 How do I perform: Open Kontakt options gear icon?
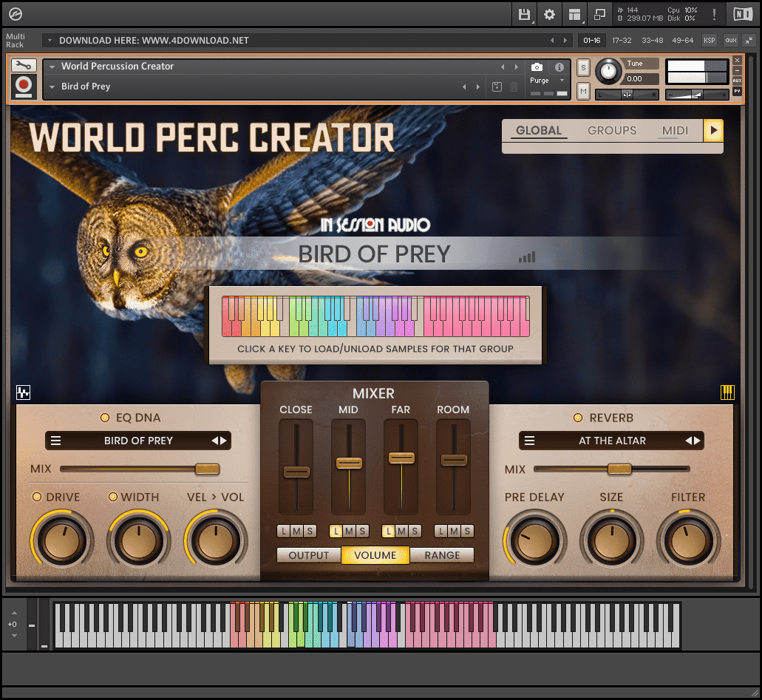(549, 15)
